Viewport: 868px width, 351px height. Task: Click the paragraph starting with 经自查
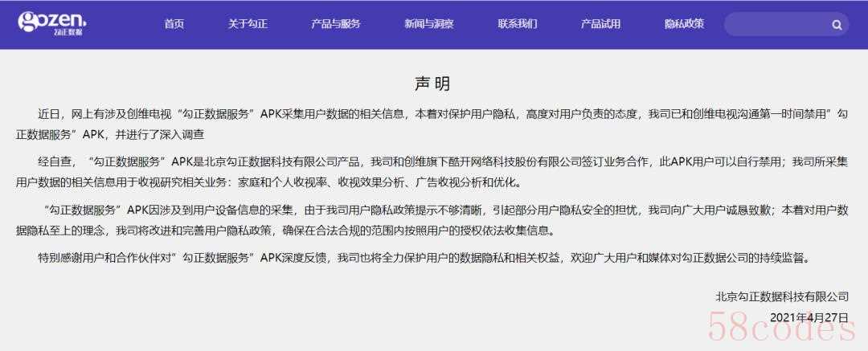[x=434, y=171]
